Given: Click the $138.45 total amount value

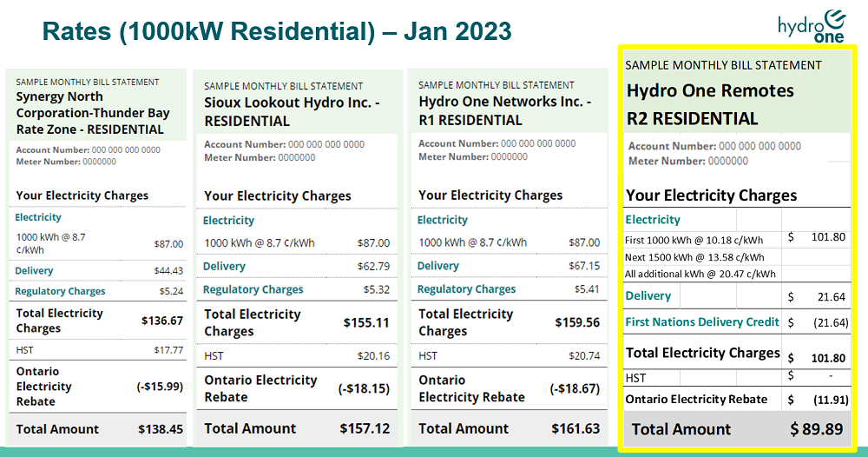Looking at the screenshot, I should pos(161,429).
